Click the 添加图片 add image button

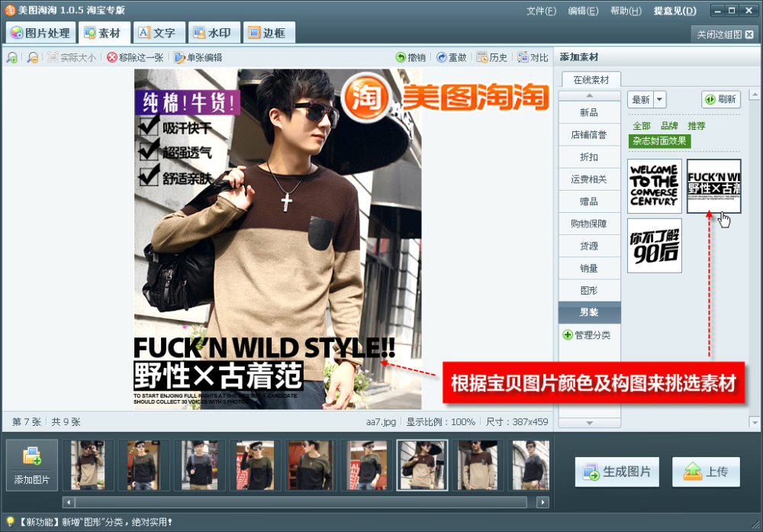[x=31, y=465]
